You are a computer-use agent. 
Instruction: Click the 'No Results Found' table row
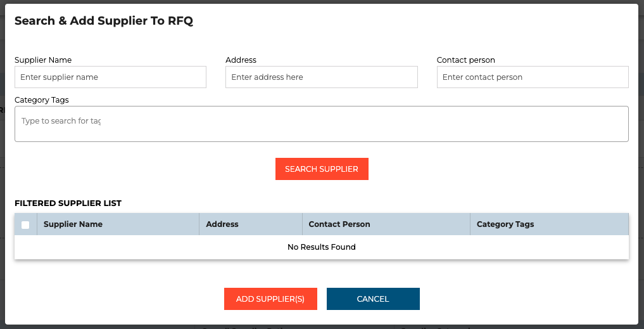pos(321,247)
